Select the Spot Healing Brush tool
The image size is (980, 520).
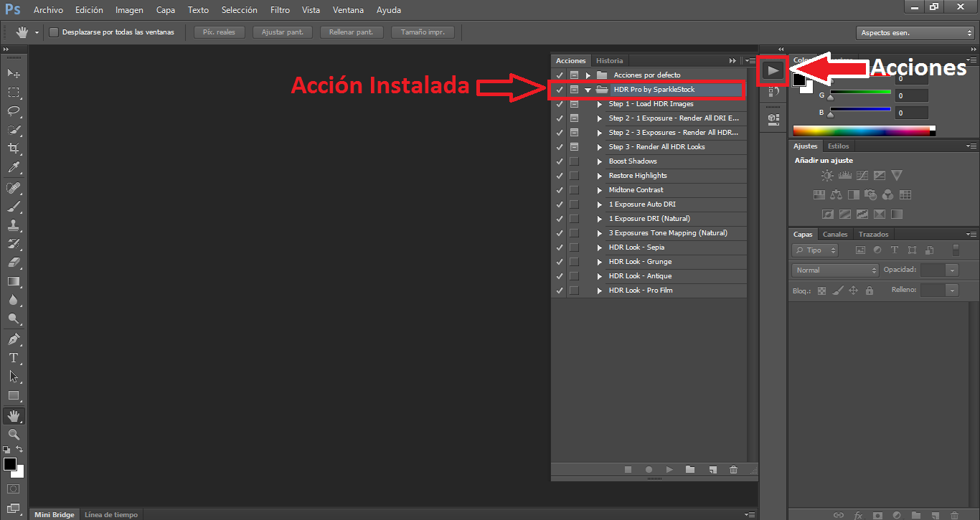pyautogui.click(x=14, y=188)
